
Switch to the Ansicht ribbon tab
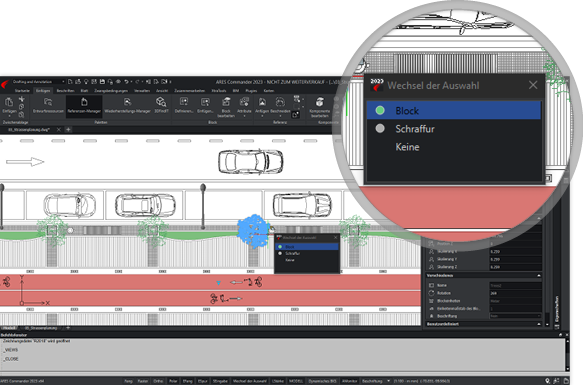(162, 91)
